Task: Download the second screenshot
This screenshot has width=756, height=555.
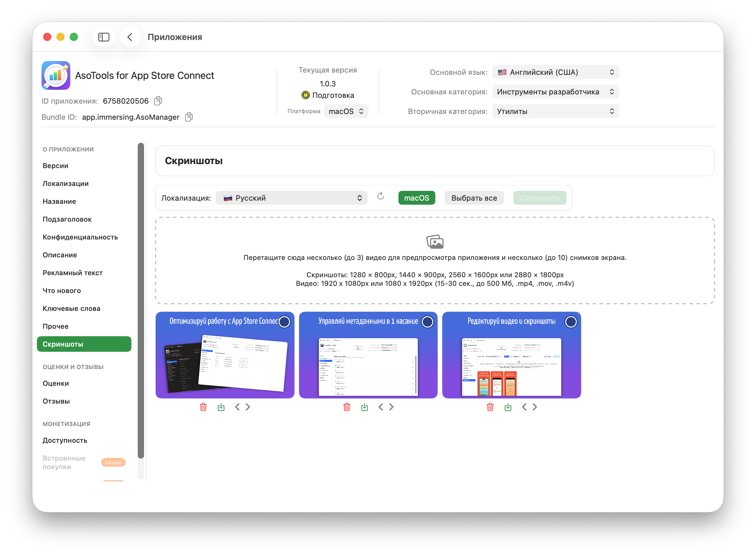Action: point(364,407)
